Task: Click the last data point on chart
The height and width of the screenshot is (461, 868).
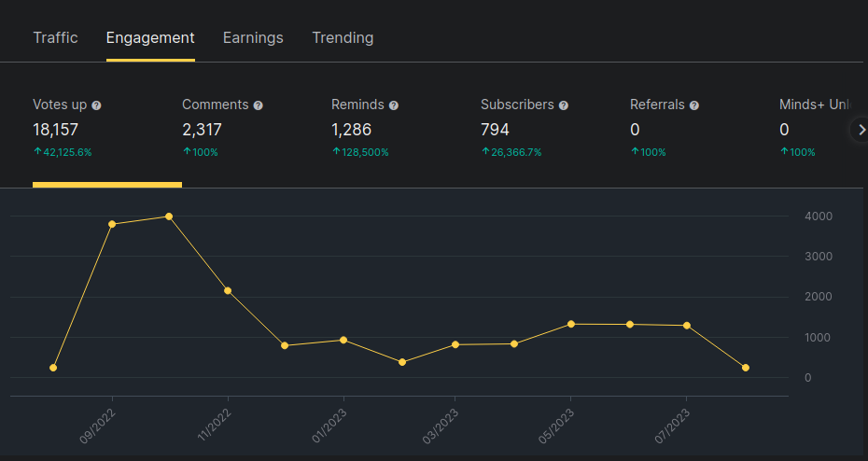Action: pyautogui.click(x=746, y=368)
